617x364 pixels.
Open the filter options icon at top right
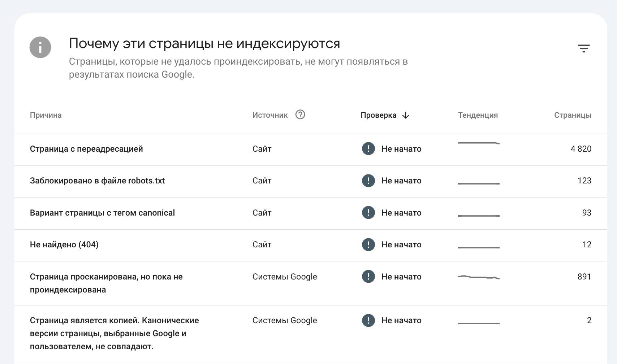[584, 48]
